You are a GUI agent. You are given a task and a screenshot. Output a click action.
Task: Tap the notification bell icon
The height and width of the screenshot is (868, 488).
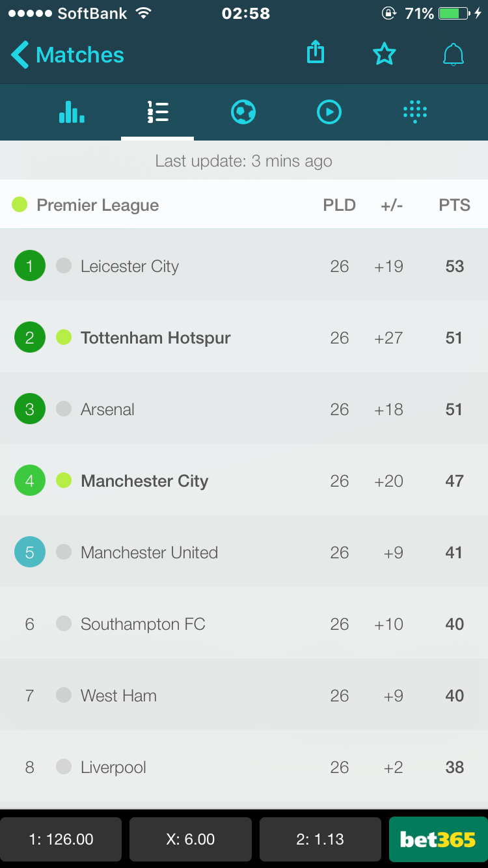[454, 55]
